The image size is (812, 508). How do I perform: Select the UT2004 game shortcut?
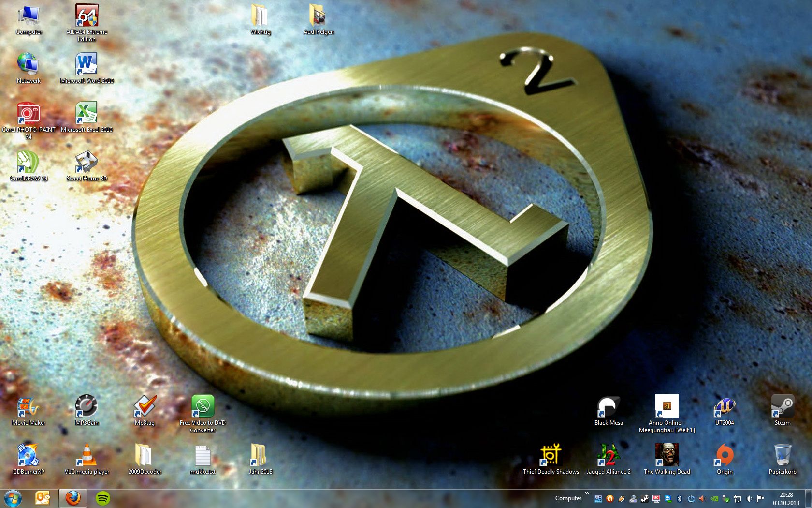pyautogui.click(x=725, y=411)
